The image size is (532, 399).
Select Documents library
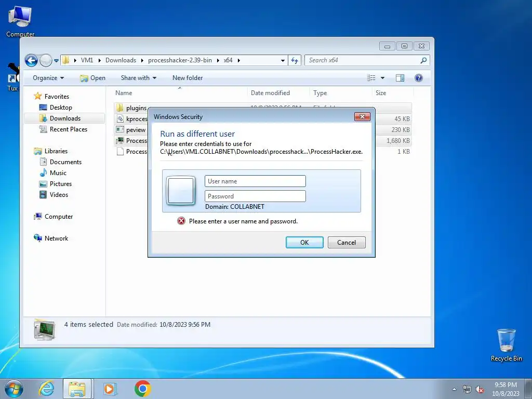pyautogui.click(x=65, y=162)
